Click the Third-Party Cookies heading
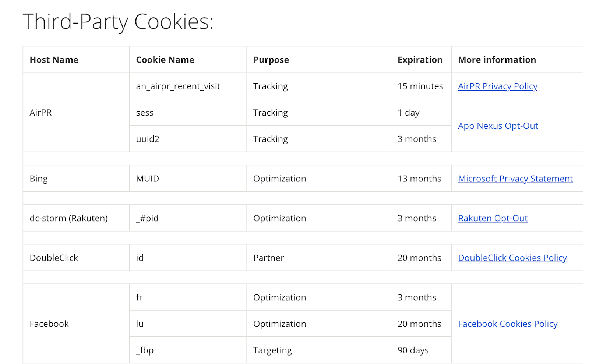Viewport: 589px width, 364px height. click(x=118, y=22)
